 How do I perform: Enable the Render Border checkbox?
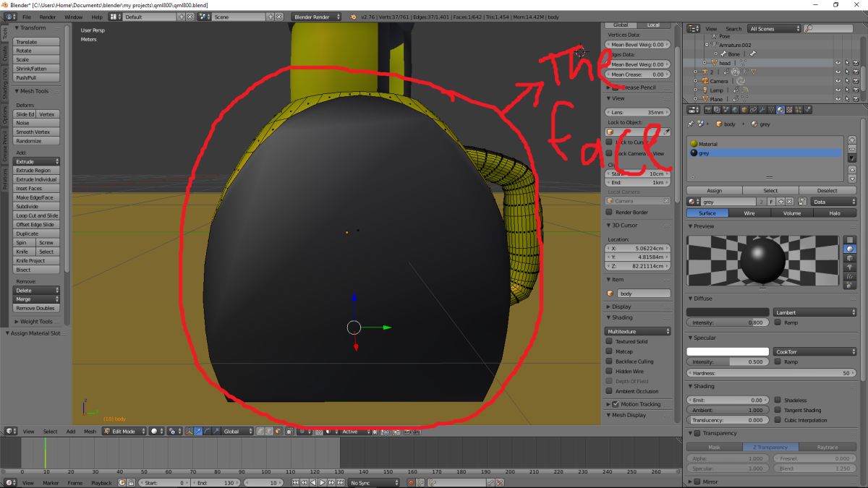[609, 212]
